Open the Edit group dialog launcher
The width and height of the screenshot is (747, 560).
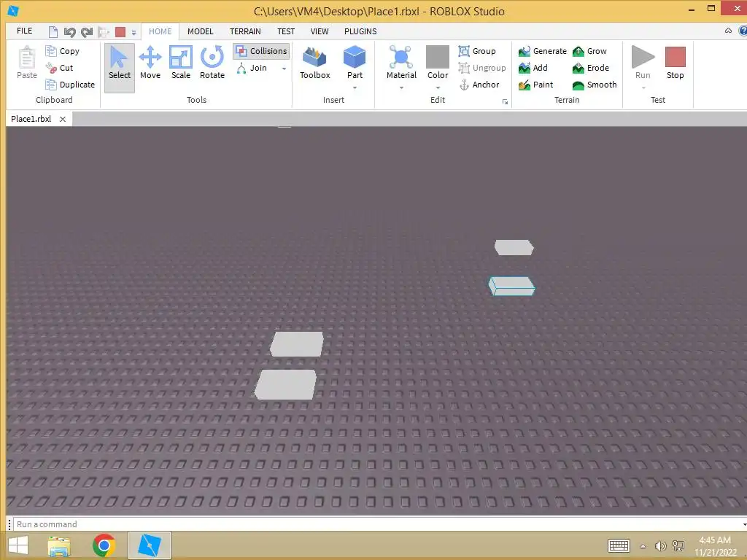pyautogui.click(x=505, y=101)
